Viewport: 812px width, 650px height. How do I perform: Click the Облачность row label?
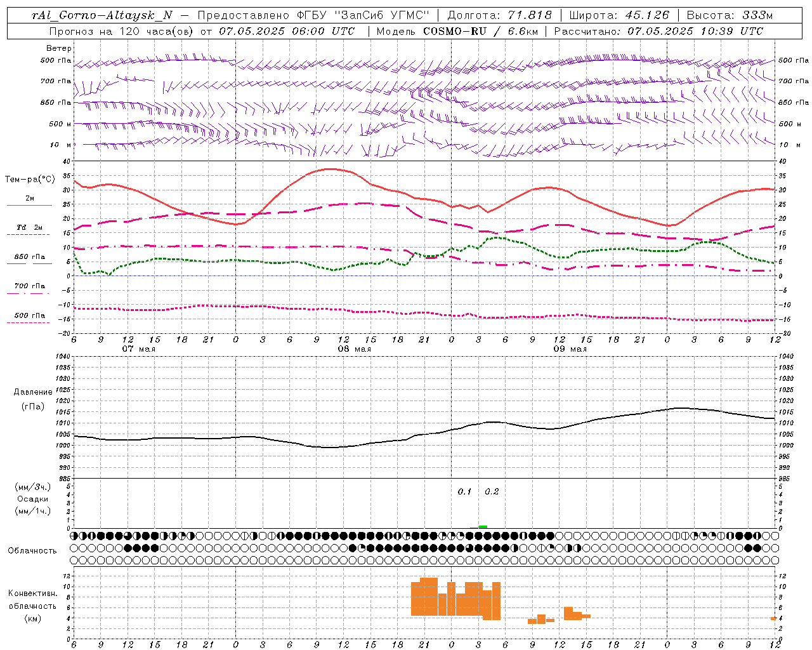pyautogui.click(x=32, y=550)
